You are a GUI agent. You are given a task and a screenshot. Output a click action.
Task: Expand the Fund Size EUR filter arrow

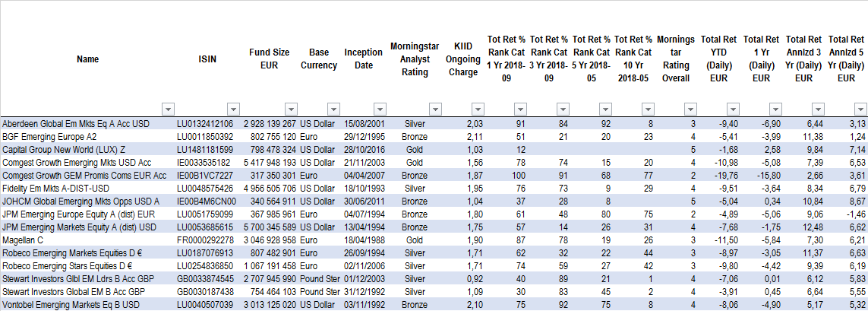[x=292, y=109]
